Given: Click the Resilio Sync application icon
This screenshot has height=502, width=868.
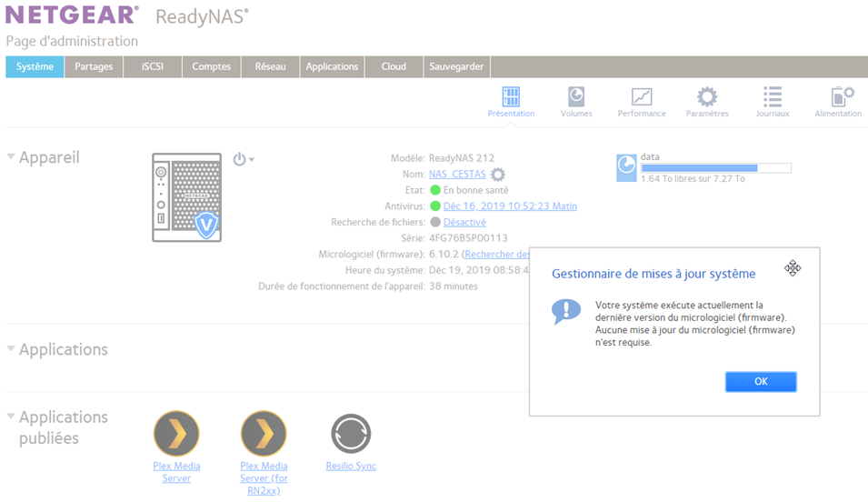Looking at the screenshot, I should [351, 434].
